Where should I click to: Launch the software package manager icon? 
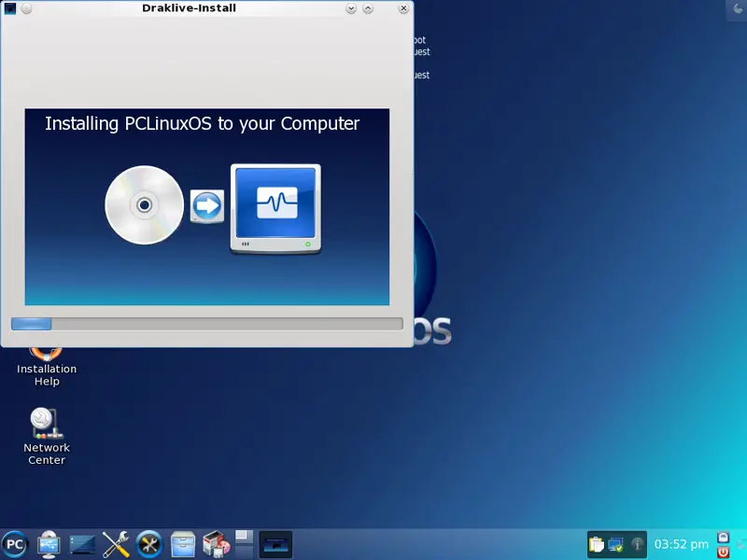(x=216, y=544)
